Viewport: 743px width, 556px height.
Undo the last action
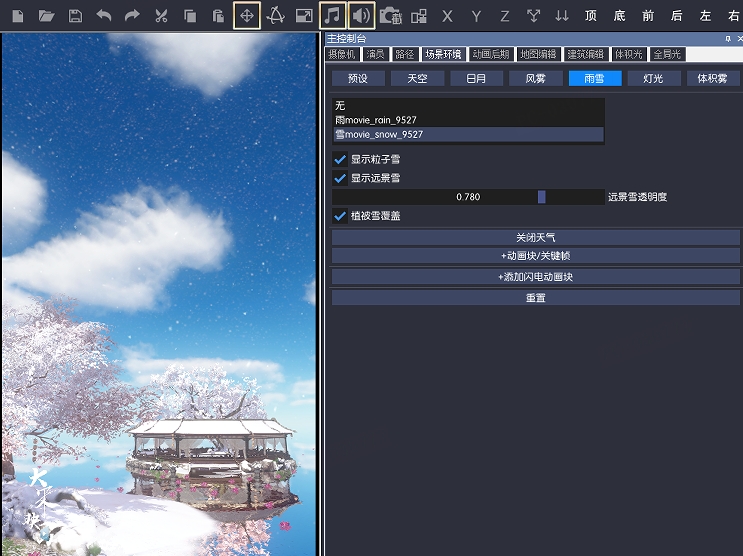(104, 16)
